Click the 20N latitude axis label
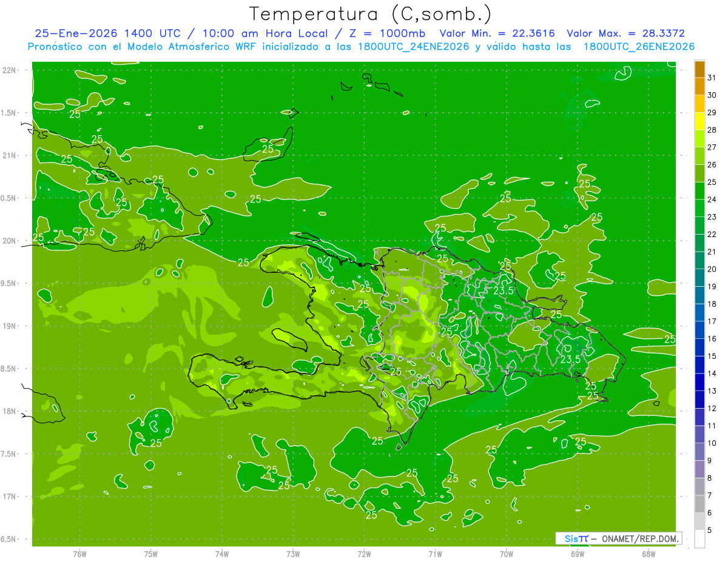Viewport: 728px width, 562px height. [x=10, y=241]
